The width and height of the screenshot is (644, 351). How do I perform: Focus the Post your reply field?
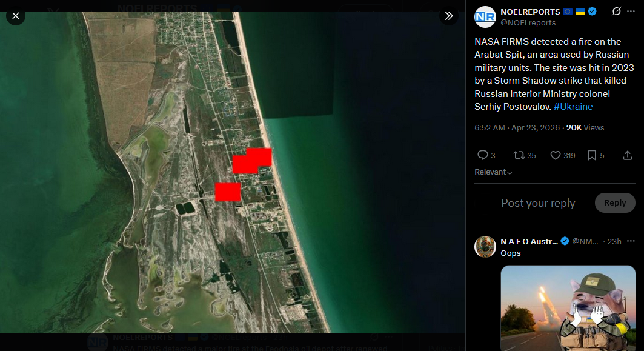click(x=538, y=203)
